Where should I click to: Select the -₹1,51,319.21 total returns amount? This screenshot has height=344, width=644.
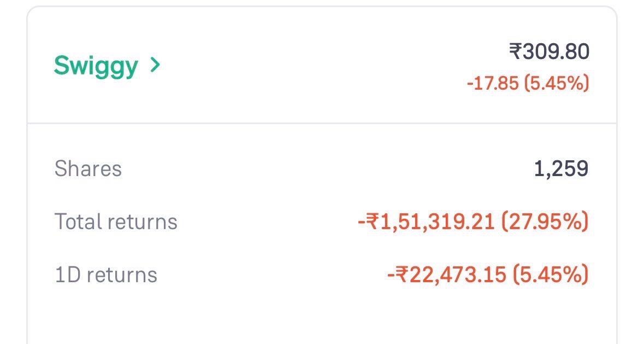[426, 221]
